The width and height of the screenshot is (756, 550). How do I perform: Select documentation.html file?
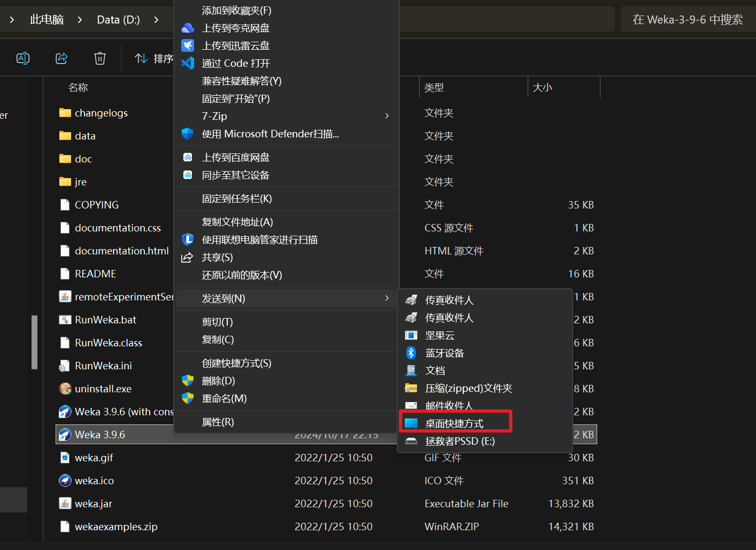click(x=115, y=251)
